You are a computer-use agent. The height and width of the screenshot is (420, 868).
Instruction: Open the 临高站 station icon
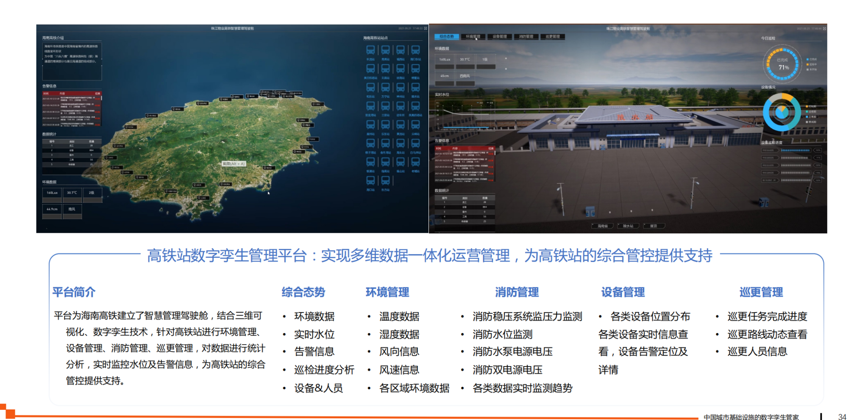coord(385,162)
